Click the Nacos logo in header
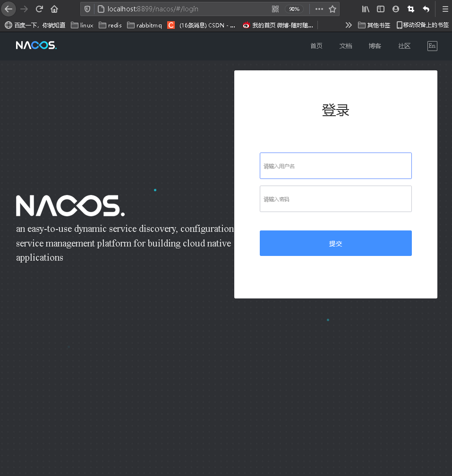452x476 pixels. click(36, 45)
